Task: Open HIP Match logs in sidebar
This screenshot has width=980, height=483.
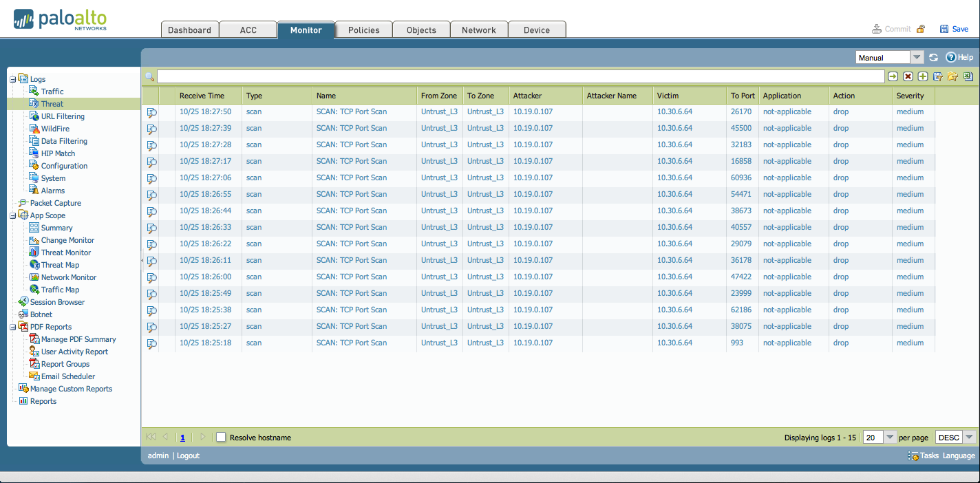Action: pos(58,153)
